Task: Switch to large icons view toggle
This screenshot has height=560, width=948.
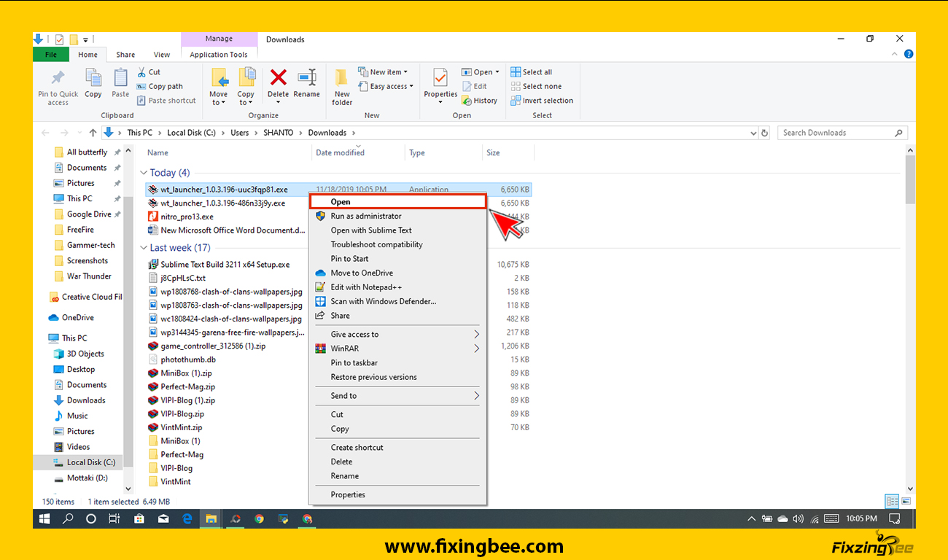Action: (906, 502)
